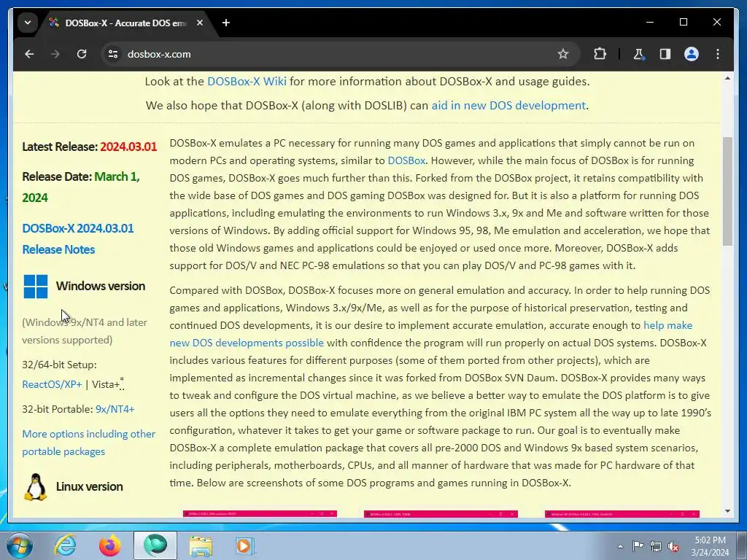Click the Windows logo icon

(36, 286)
